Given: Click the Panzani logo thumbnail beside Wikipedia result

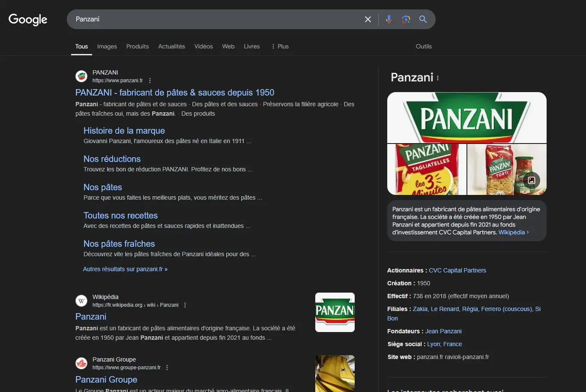Looking at the screenshot, I should click(x=335, y=312).
